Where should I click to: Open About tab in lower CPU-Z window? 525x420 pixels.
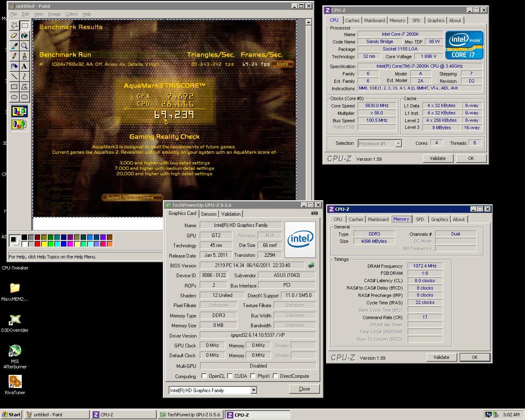tap(459, 219)
